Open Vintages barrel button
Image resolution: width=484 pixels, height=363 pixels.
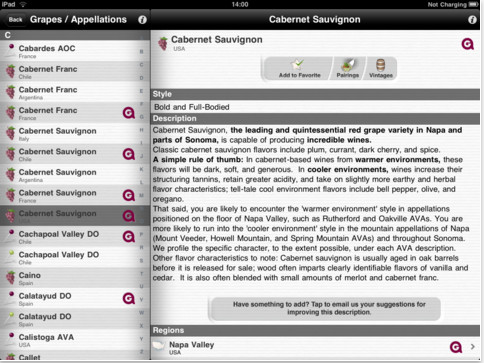380,69
